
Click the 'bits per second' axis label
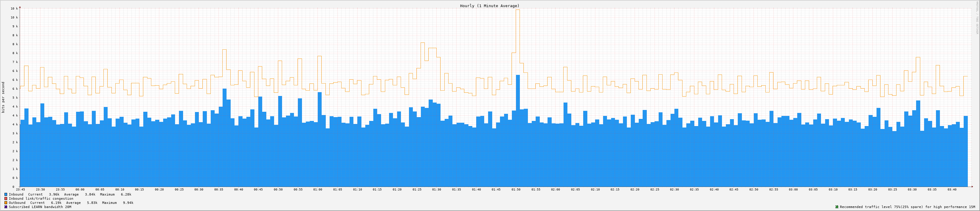[x=4, y=97]
